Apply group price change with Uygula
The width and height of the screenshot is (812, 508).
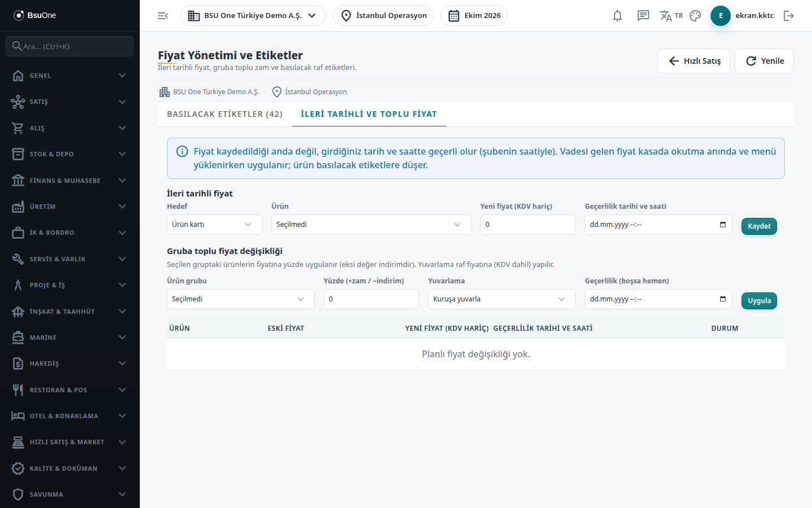(x=759, y=301)
